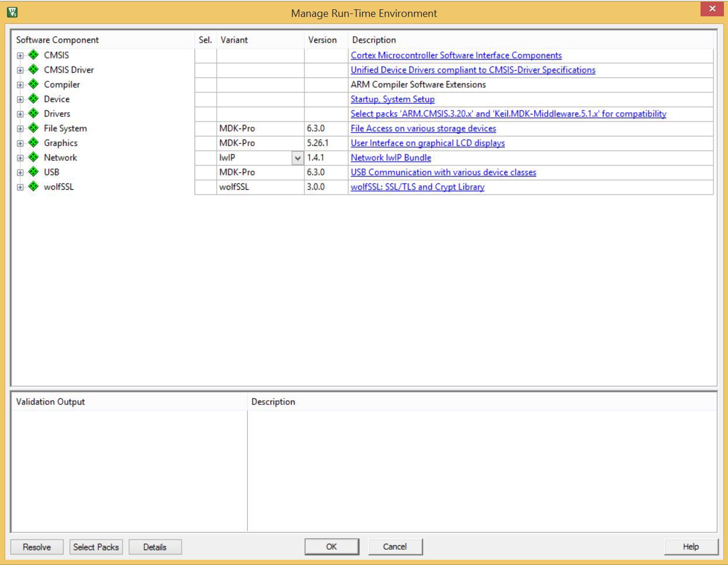Click the green diamond icon beside wolfSSL
Viewport: 728px width, 565px height.
[33, 186]
